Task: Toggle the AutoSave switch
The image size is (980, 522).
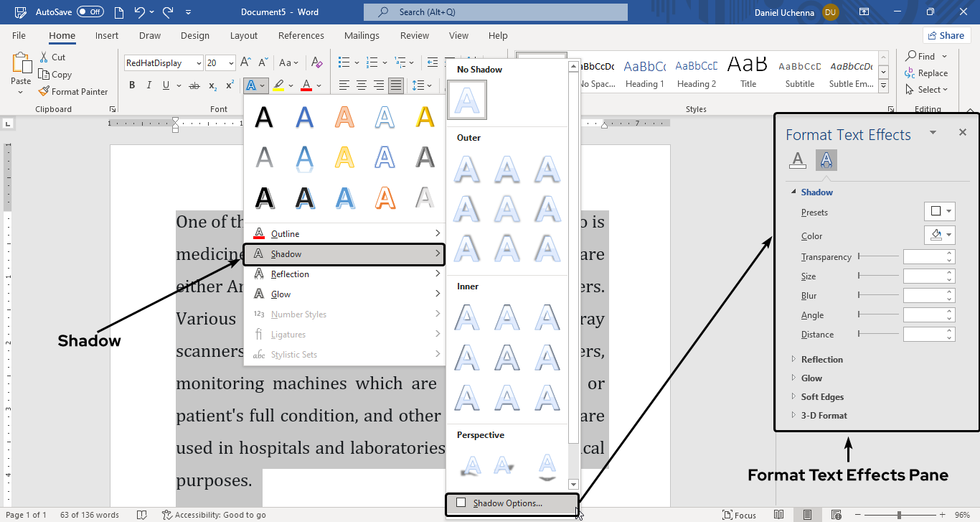Action: [90, 12]
